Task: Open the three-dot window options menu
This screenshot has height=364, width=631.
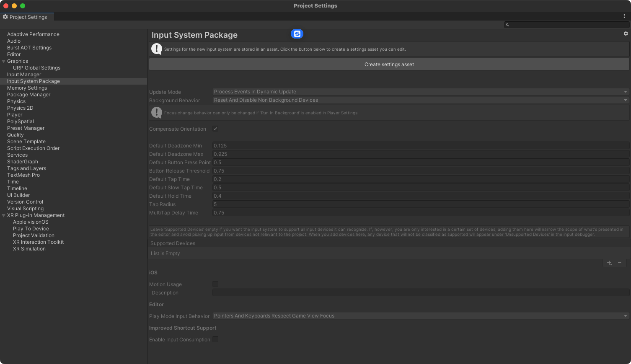Action: pos(624,16)
